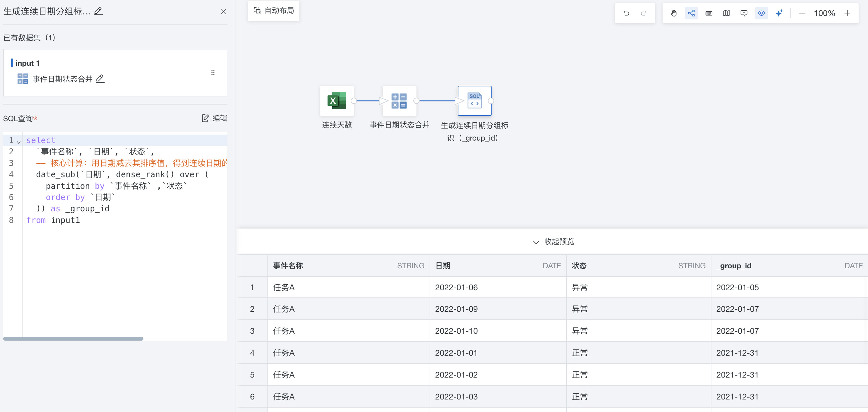
Task: Edit the node title with pencil icon
Action: pos(98,11)
